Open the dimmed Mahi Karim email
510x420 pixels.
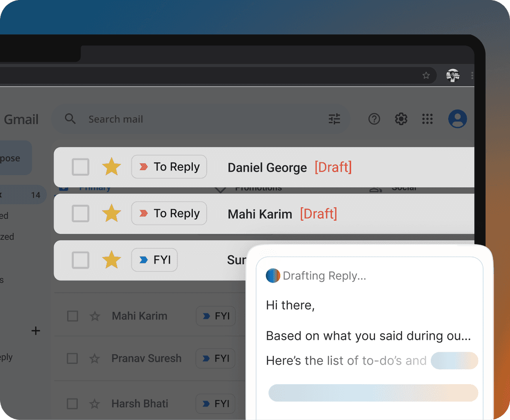click(x=139, y=316)
